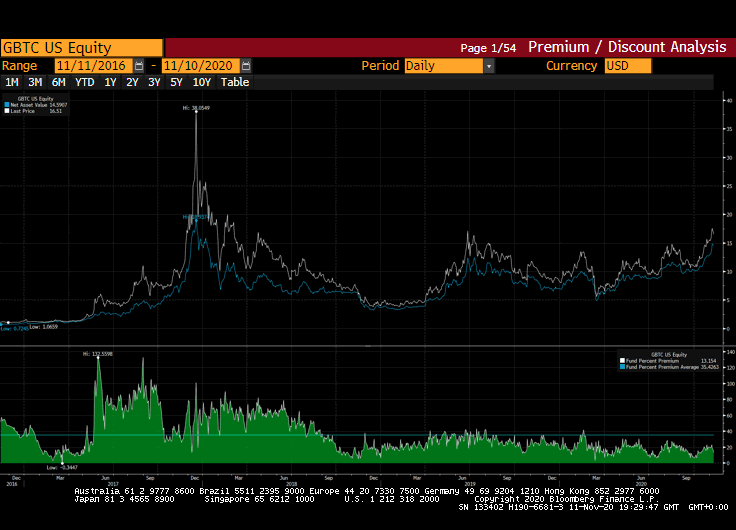
Task: Expand the Period dropdown arrow
Action: [x=489, y=66]
